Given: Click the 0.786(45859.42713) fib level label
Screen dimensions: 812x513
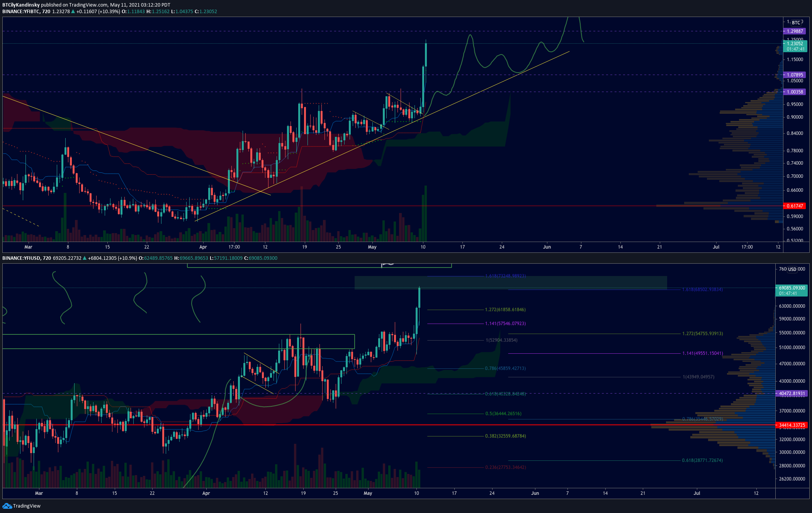Looking at the screenshot, I should coord(505,368).
